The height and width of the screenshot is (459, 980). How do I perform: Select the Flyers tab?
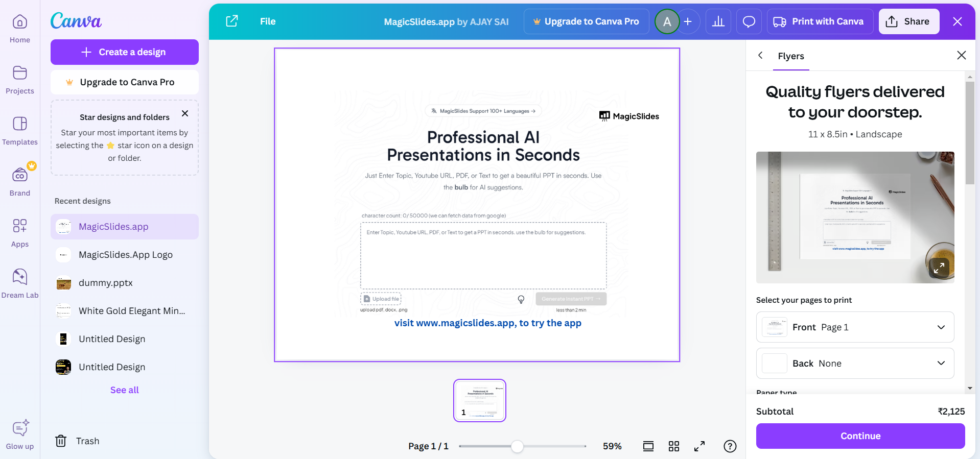(791, 56)
